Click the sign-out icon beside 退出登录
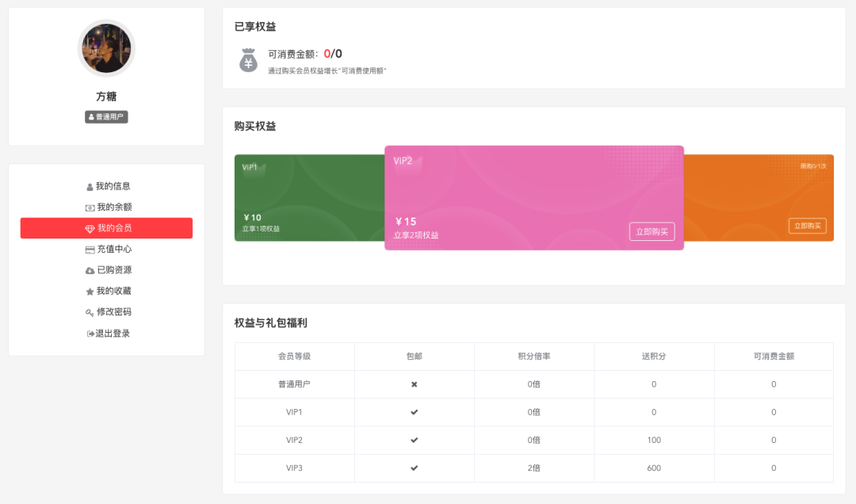856x504 pixels. (x=90, y=334)
